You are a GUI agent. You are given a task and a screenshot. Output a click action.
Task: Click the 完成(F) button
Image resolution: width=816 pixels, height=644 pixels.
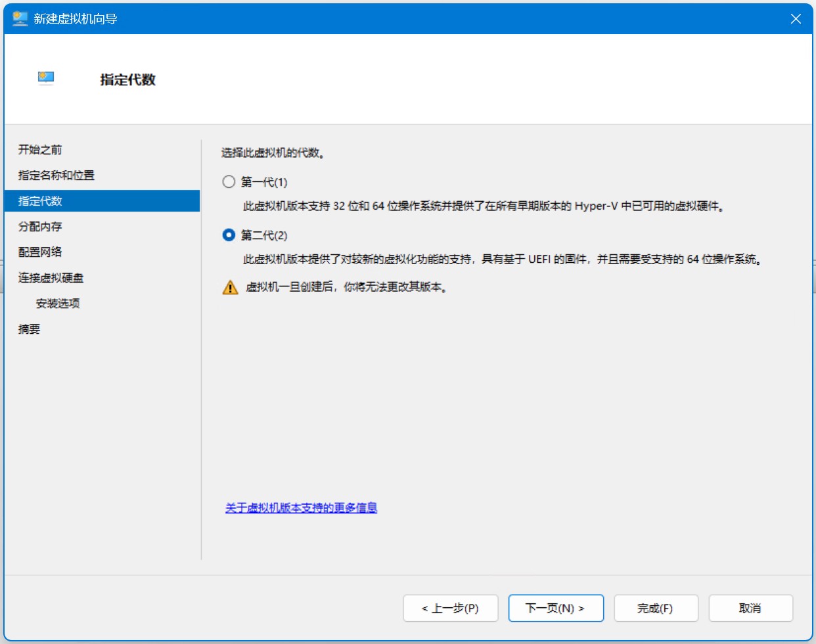click(x=656, y=609)
